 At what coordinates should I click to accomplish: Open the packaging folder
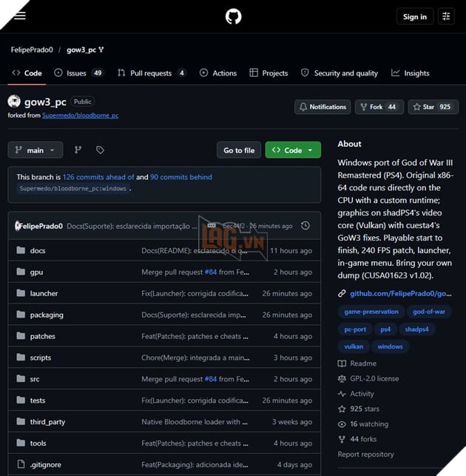click(47, 315)
